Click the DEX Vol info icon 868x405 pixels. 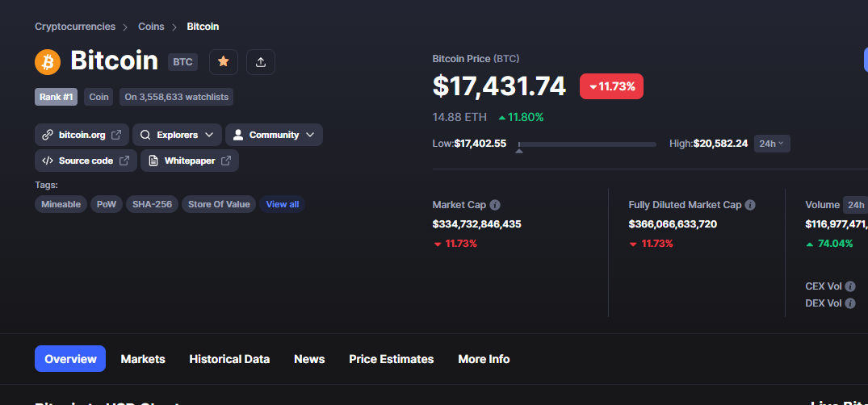[850, 303]
